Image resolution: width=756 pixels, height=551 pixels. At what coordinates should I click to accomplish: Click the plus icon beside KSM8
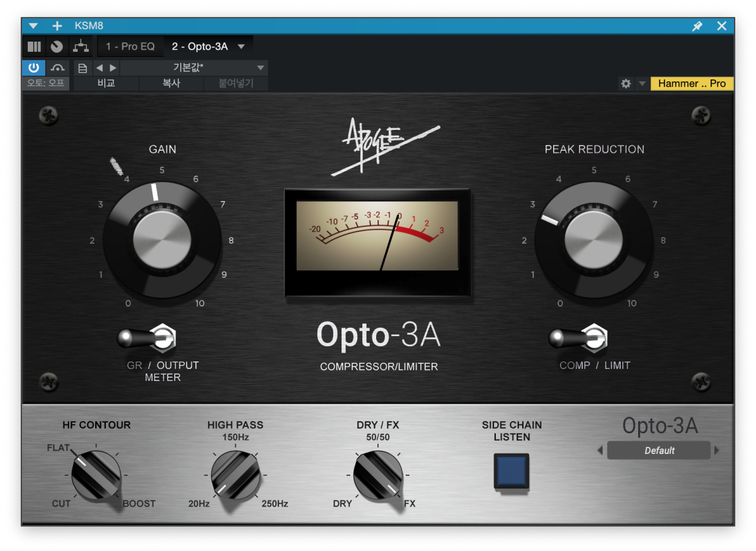(57, 26)
